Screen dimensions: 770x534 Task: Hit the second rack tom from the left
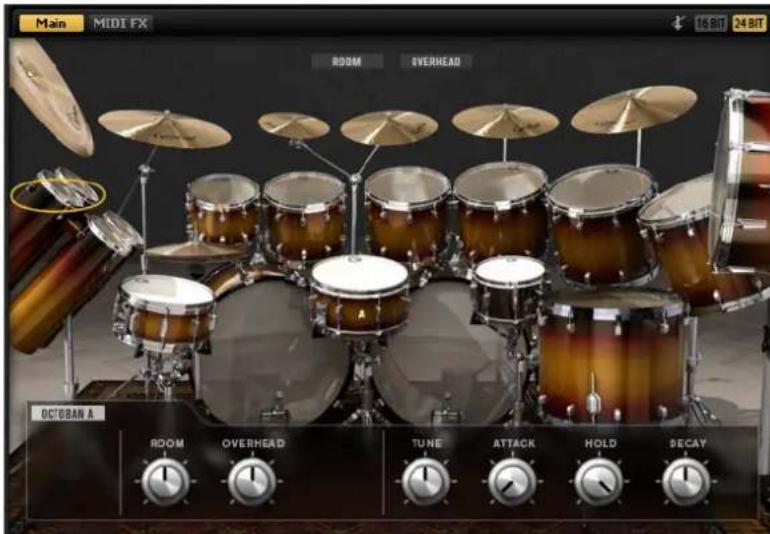click(x=304, y=215)
